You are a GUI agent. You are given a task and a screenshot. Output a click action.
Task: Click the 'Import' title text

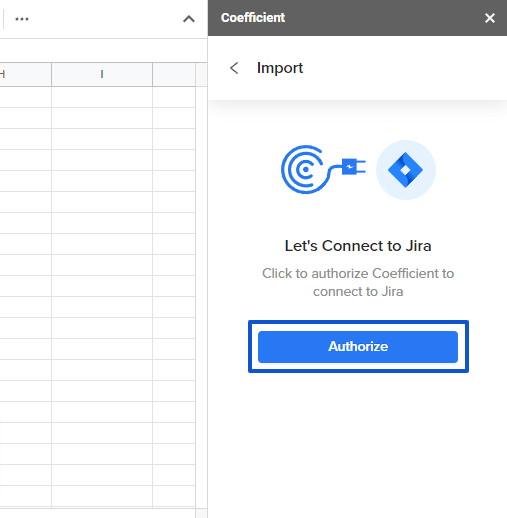(280, 68)
